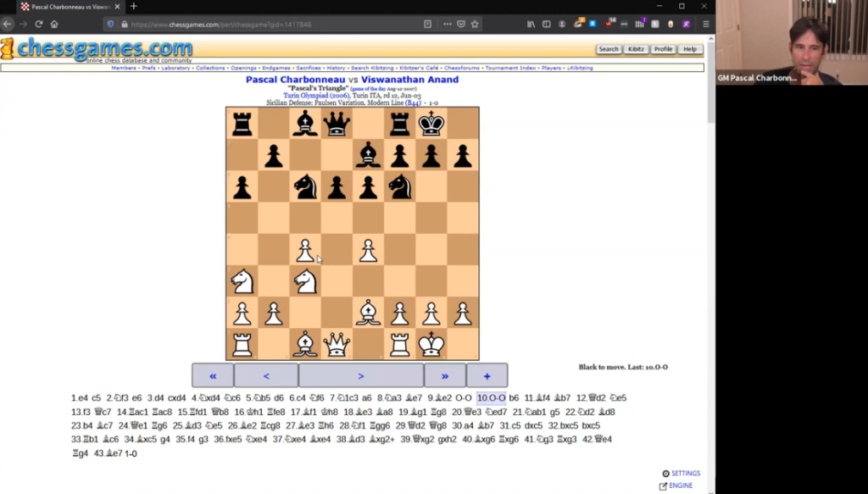The width and height of the screenshot is (868, 494).
Task: Click the Endgames menu link
Action: pyautogui.click(x=275, y=68)
